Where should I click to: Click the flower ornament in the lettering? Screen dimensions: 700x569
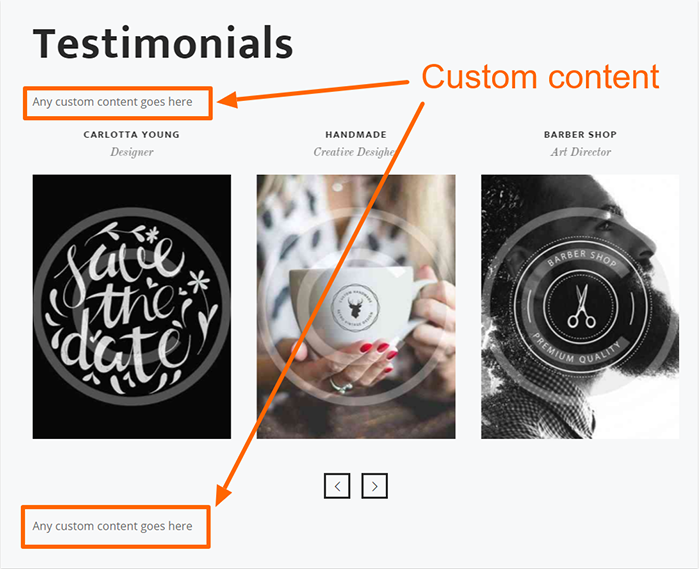coord(151,239)
